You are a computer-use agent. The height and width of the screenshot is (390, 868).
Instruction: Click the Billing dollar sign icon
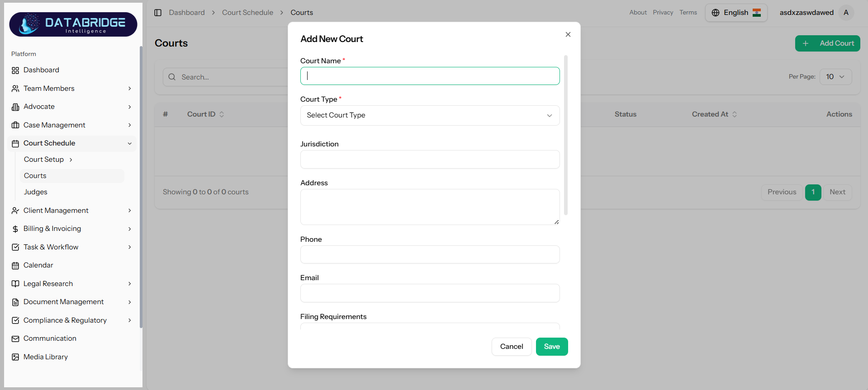tap(15, 229)
